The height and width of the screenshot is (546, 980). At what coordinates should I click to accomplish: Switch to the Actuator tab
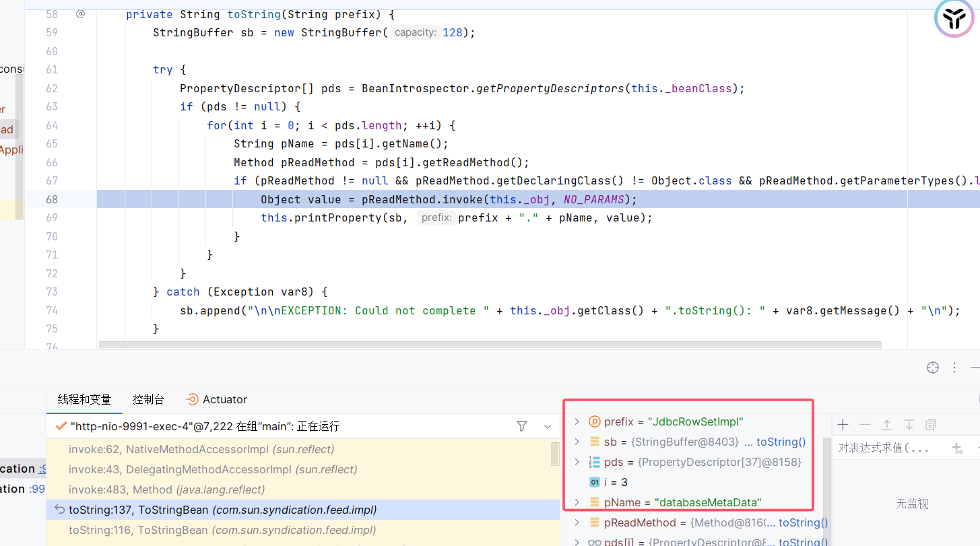point(216,399)
